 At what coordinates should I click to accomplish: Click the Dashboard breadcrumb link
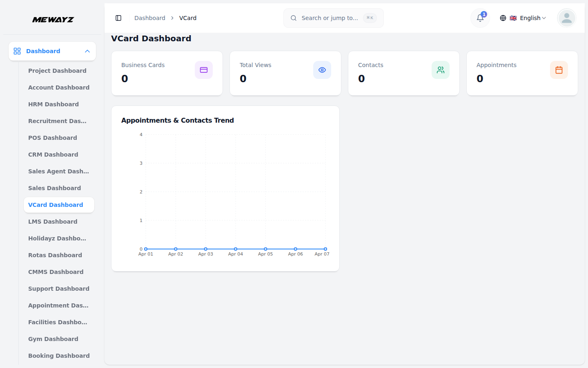tap(150, 18)
